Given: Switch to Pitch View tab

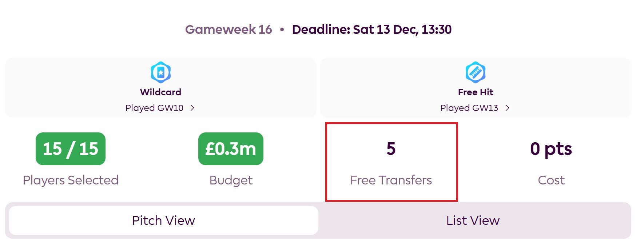Looking at the screenshot, I should click(x=163, y=220).
